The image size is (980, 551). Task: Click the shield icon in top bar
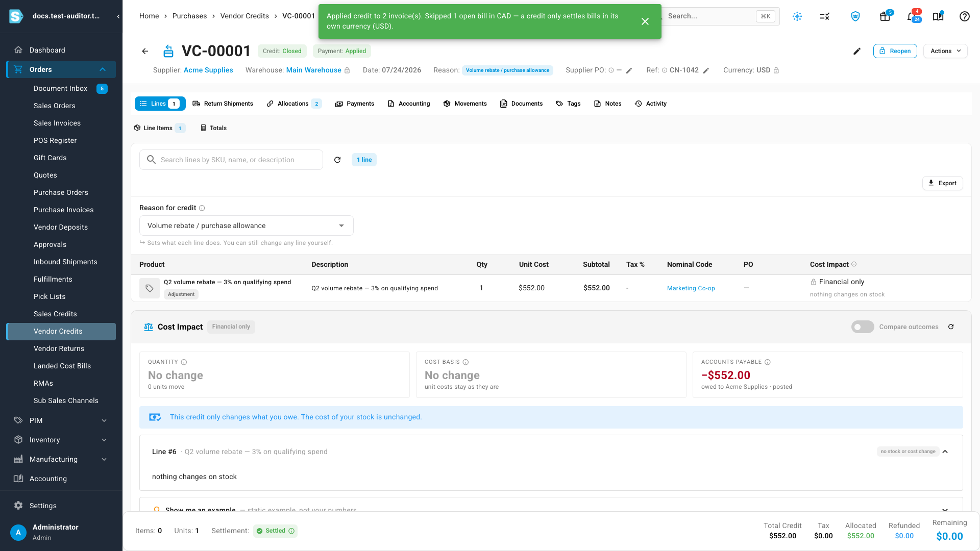pos(855,16)
